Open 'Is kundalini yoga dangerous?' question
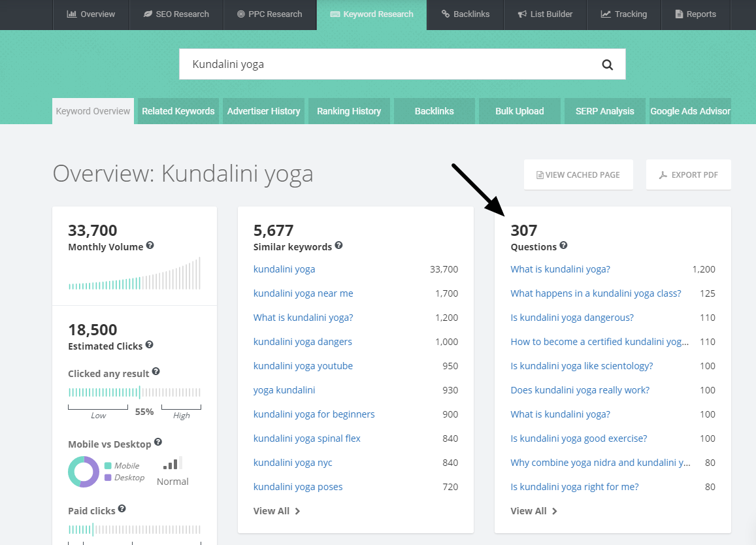Screen dimensions: 756x545 pyautogui.click(x=572, y=318)
